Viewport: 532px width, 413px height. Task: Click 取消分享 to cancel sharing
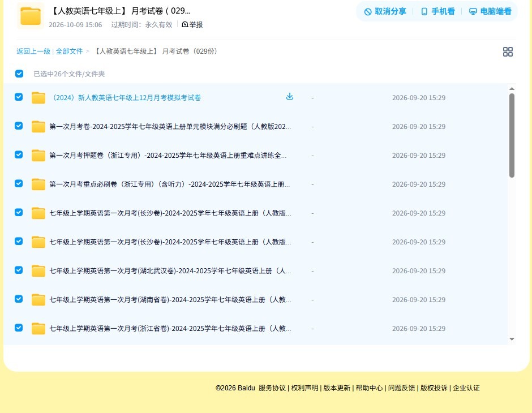point(385,11)
